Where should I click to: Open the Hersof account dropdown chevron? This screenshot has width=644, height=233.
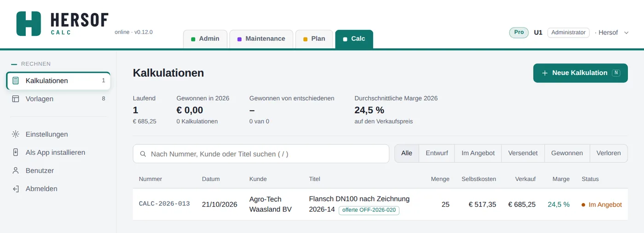coord(626,33)
